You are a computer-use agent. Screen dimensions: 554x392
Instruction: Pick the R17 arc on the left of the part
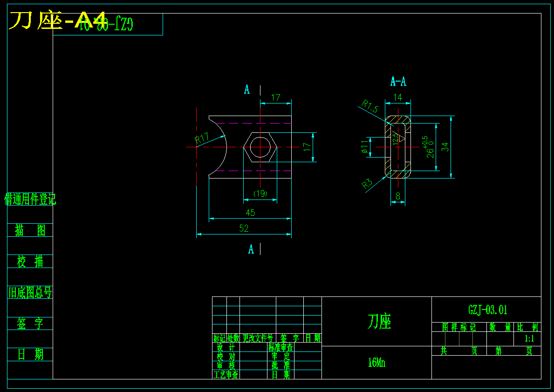click(x=219, y=147)
